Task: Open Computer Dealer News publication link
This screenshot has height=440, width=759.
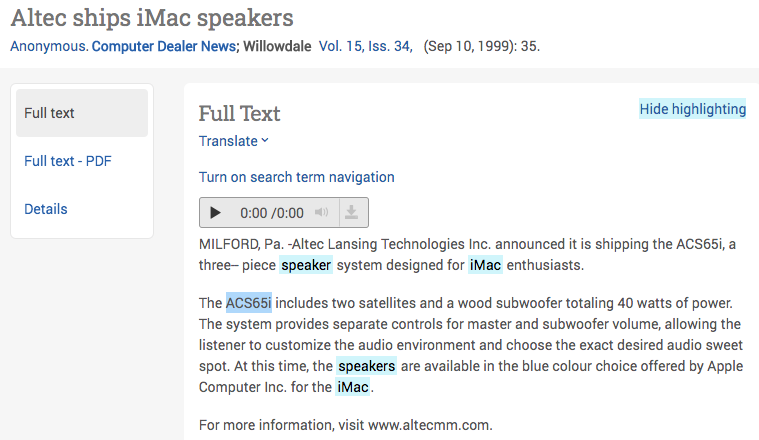Action: point(162,47)
